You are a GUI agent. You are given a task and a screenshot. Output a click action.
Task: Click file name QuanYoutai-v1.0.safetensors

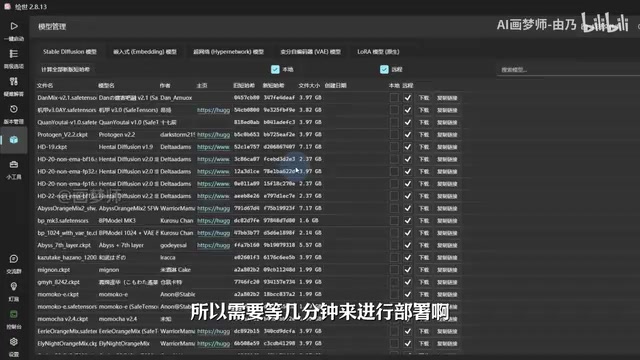(x=67, y=122)
